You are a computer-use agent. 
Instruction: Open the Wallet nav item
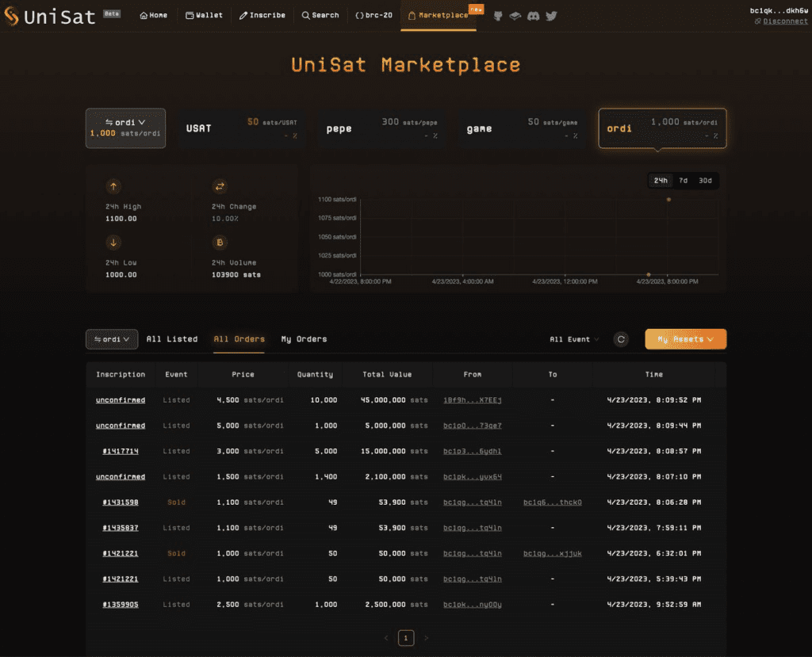point(204,16)
